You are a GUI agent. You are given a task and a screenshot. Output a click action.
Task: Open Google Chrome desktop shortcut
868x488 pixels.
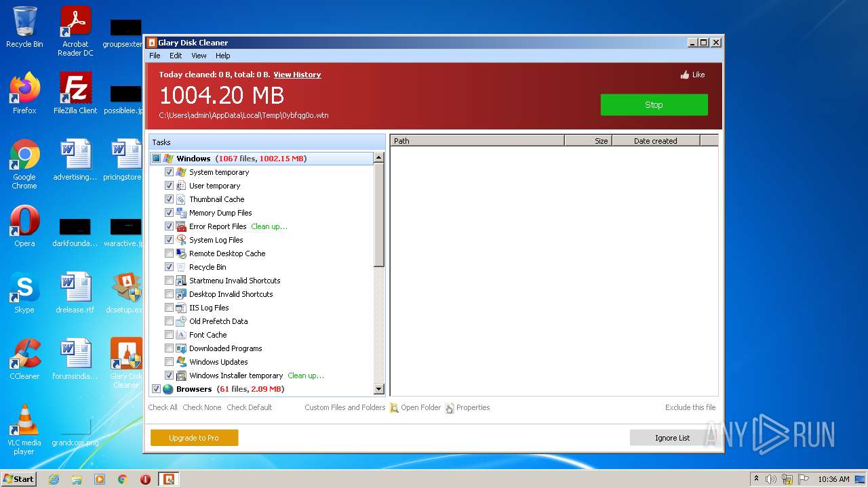[x=24, y=164]
